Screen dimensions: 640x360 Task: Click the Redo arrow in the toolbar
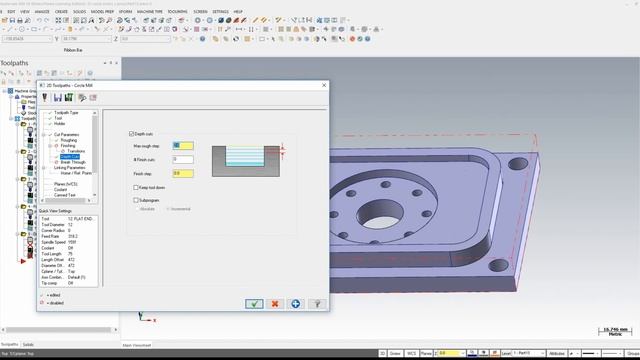pos(46,20)
